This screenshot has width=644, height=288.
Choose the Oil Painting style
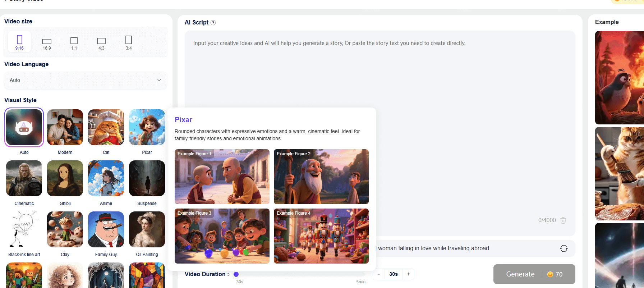pyautogui.click(x=147, y=229)
